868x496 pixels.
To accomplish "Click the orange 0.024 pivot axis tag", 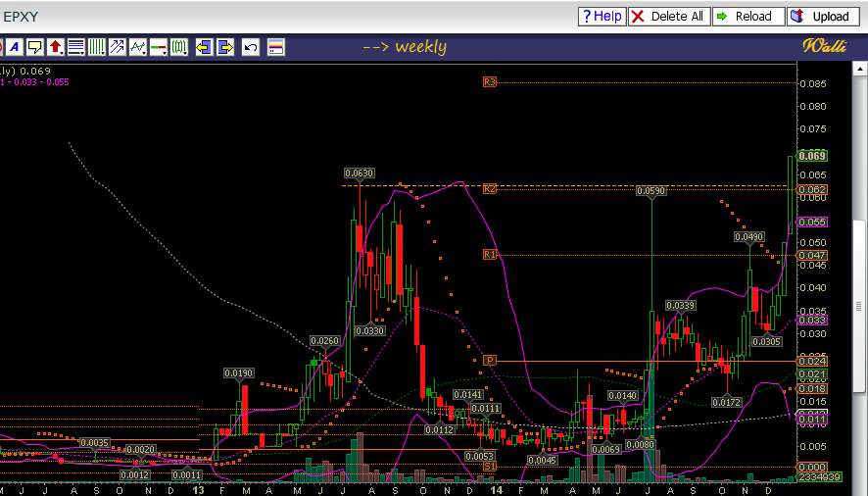I will [812, 362].
